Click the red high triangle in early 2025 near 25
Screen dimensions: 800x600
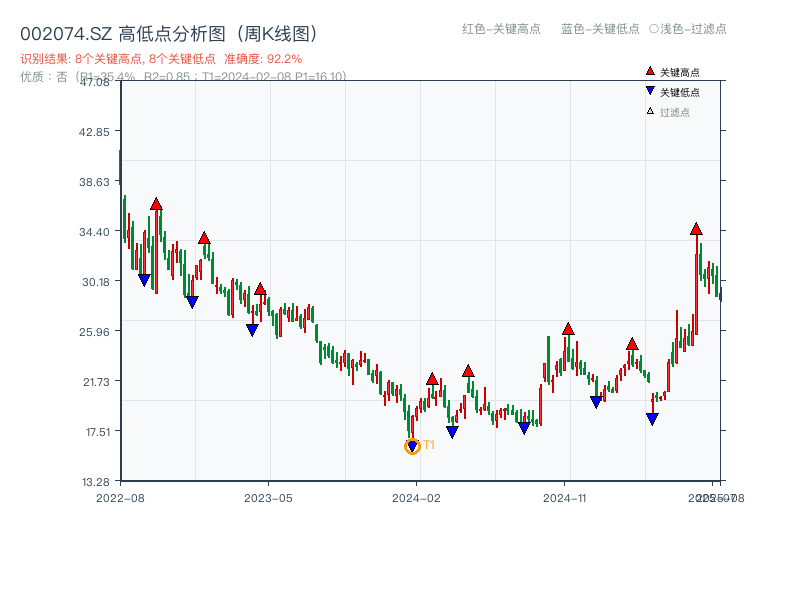(x=632, y=344)
